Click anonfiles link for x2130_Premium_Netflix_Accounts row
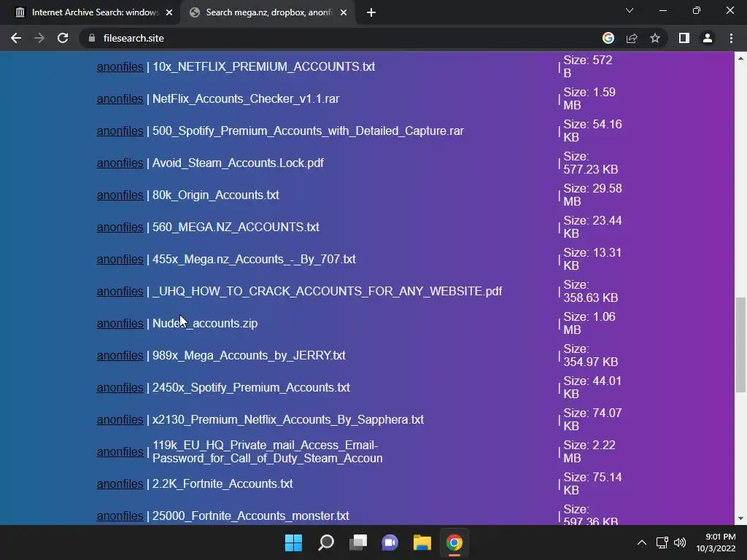Image resolution: width=747 pixels, height=560 pixels. click(120, 419)
